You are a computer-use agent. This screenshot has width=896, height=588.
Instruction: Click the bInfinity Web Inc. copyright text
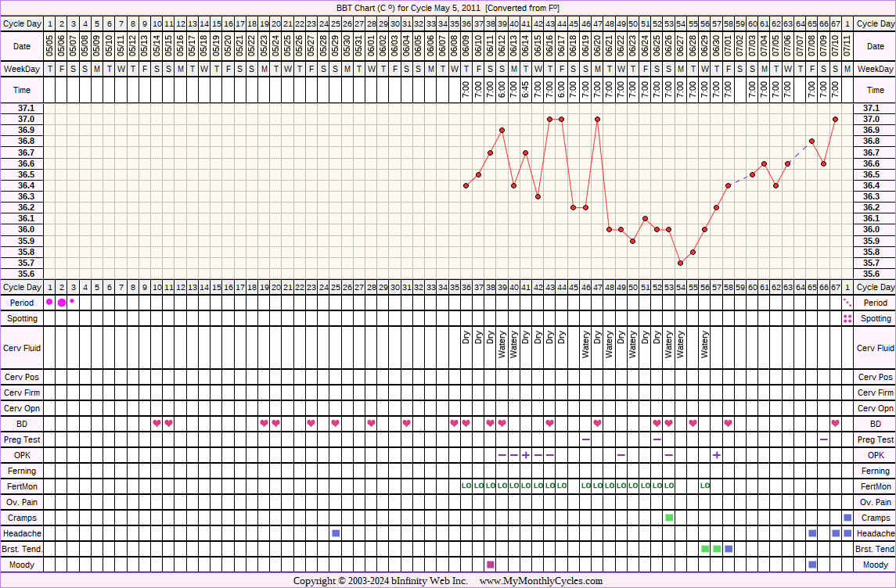380,581
